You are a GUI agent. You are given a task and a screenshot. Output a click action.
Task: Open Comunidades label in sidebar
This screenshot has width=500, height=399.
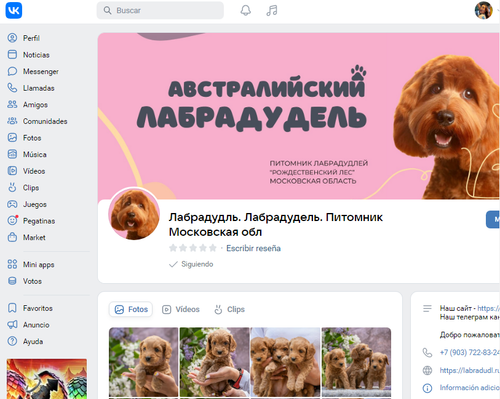pyautogui.click(x=45, y=121)
